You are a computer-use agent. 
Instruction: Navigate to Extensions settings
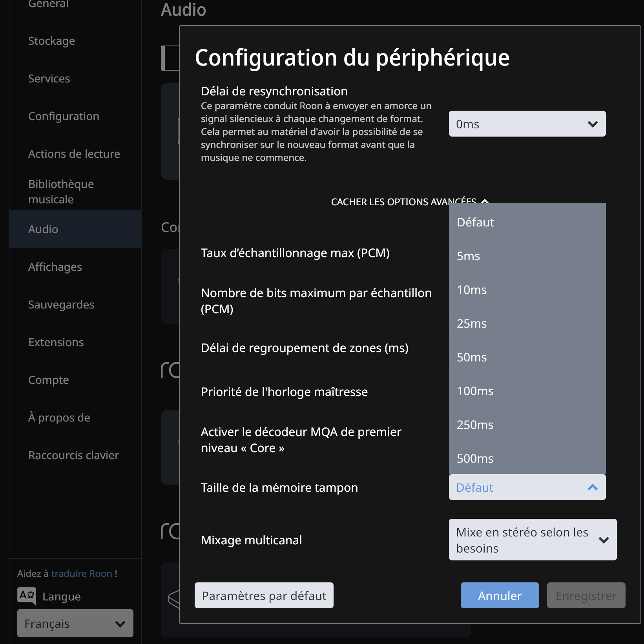(56, 342)
